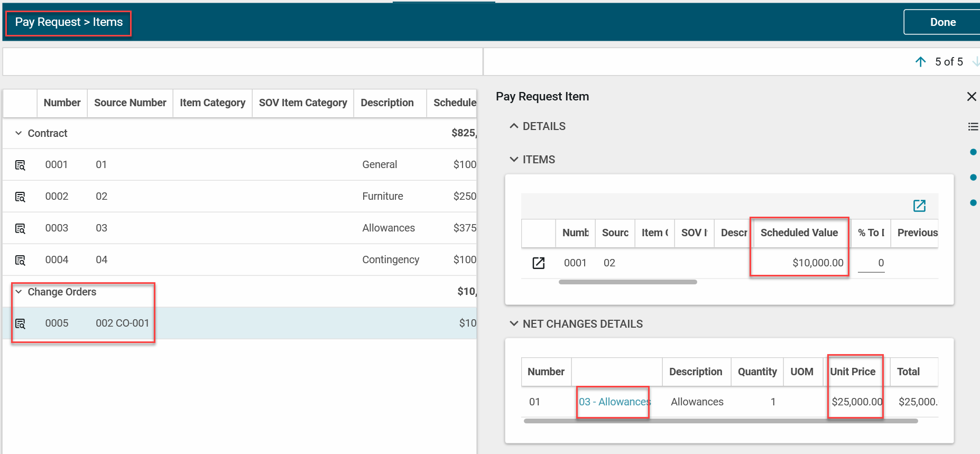Click the Items table horizontal scrollbar
The image size is (980, 454).
(627, 282)
